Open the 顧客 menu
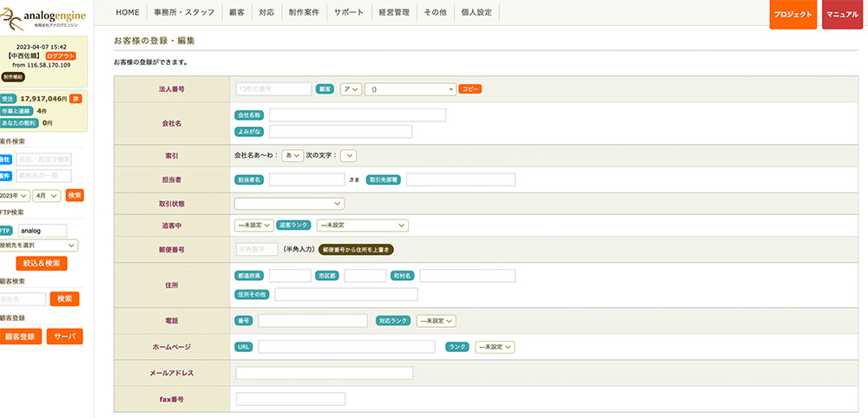868x418 pixels. click(237, 12)
